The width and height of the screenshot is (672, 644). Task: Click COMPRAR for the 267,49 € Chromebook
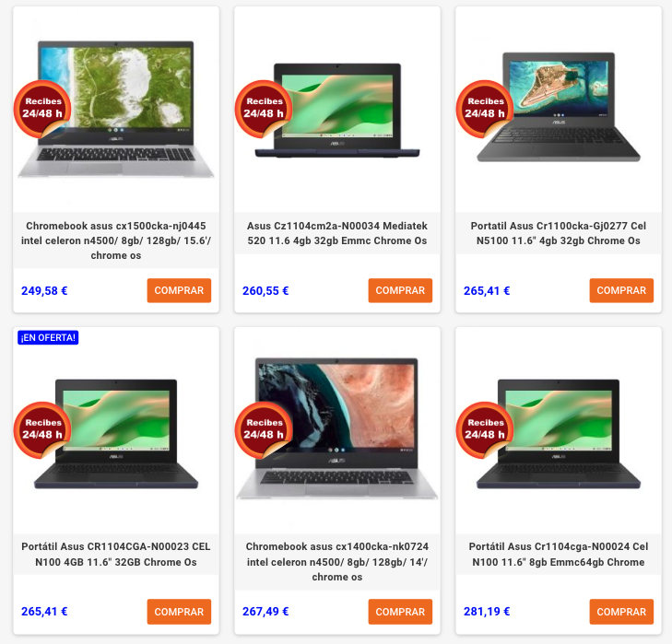[400, 612]
